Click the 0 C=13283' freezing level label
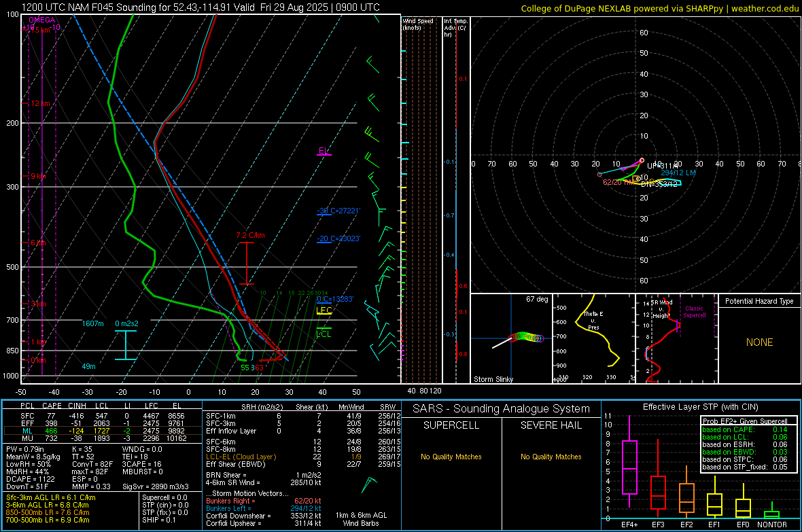Image resolution: width=802 pixels, height=532 pixels. coord(335,299)
